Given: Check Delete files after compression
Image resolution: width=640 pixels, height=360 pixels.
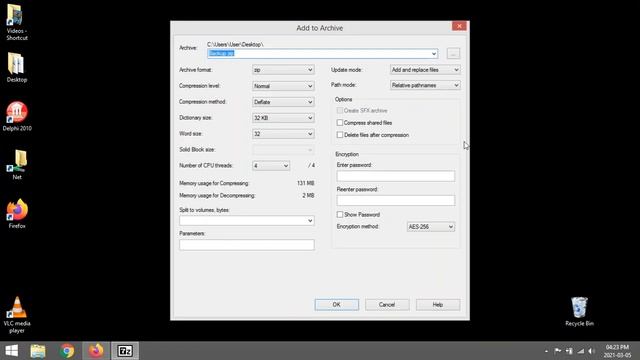Looking at the screenshot, I should [340, 135].
